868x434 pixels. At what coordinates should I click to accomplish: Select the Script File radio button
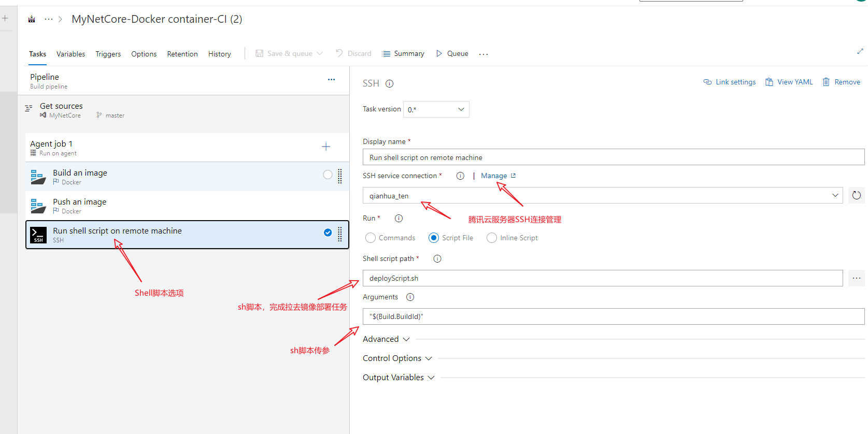click(x=434, y=238)
